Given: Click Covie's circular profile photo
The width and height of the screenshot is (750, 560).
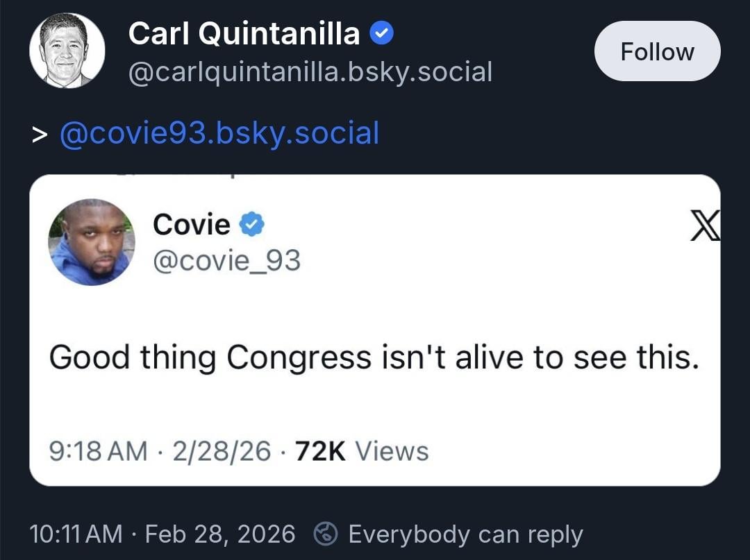Looking at the screenshot, I should tap(92, 242).
